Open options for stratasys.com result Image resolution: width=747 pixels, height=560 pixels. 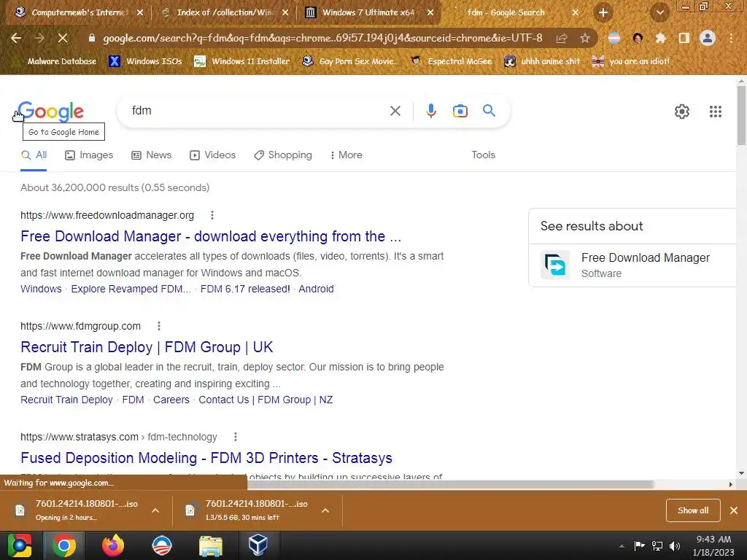[x=236, y=437]
